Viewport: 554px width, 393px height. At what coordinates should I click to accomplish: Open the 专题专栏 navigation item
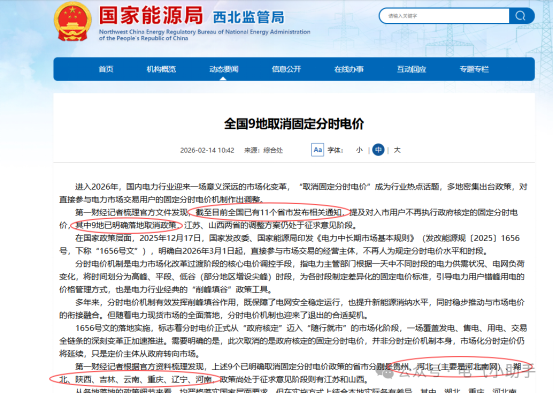click(x=474, y=69)
